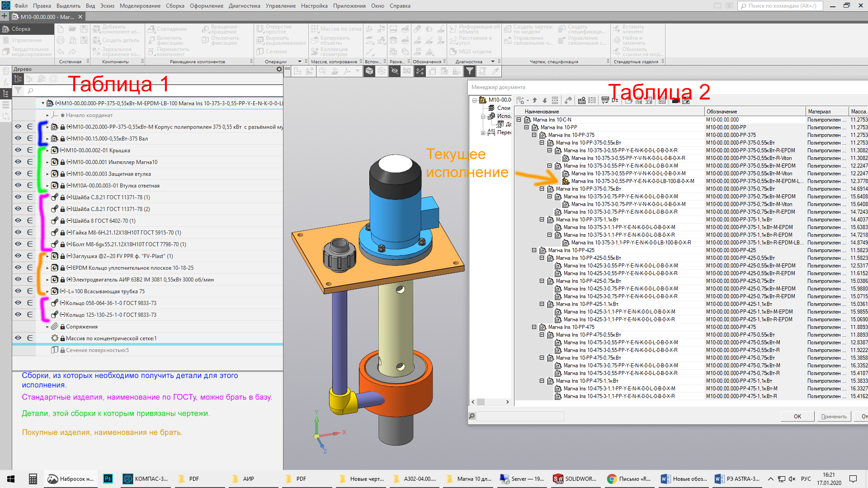Viewport: 868px width, 488px height.
Task: Click move-up arrow in Document Manager toolbar
Action: [535, 100]
